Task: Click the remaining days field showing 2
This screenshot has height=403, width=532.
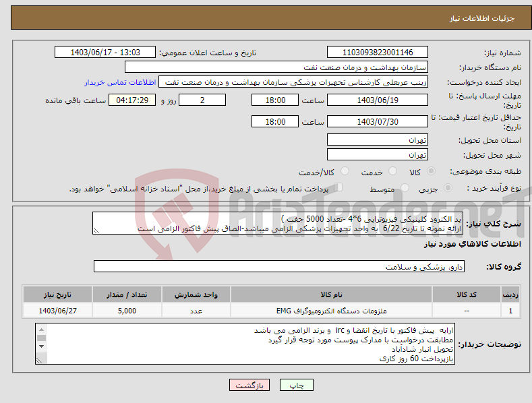Action: (x=202, y=100)
